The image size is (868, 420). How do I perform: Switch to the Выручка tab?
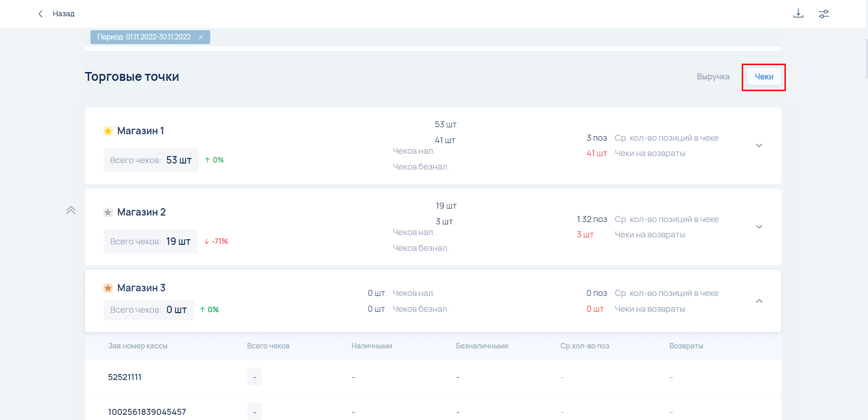[x=713, y=77]
